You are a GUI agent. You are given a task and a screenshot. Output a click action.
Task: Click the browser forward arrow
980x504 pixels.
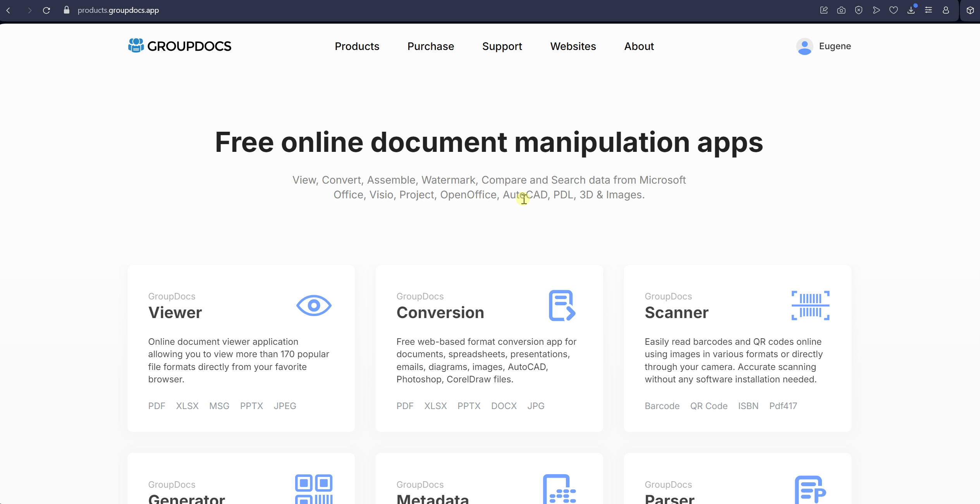click(x=30, y=10)
